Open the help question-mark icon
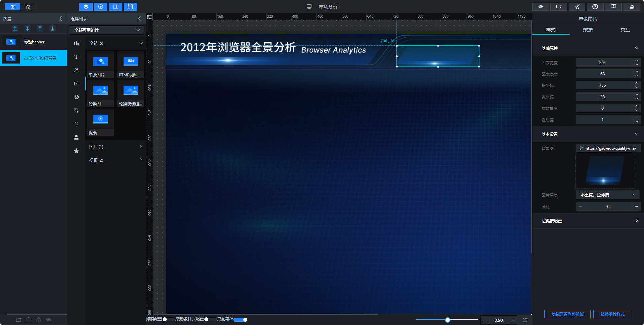Viewport: 644px width, 325px height. point(595,7)
